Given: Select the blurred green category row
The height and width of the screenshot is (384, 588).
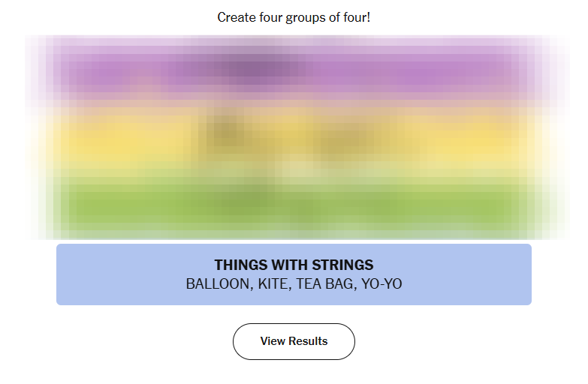Looking at the screenshot, I should click(x=294, y=204).
